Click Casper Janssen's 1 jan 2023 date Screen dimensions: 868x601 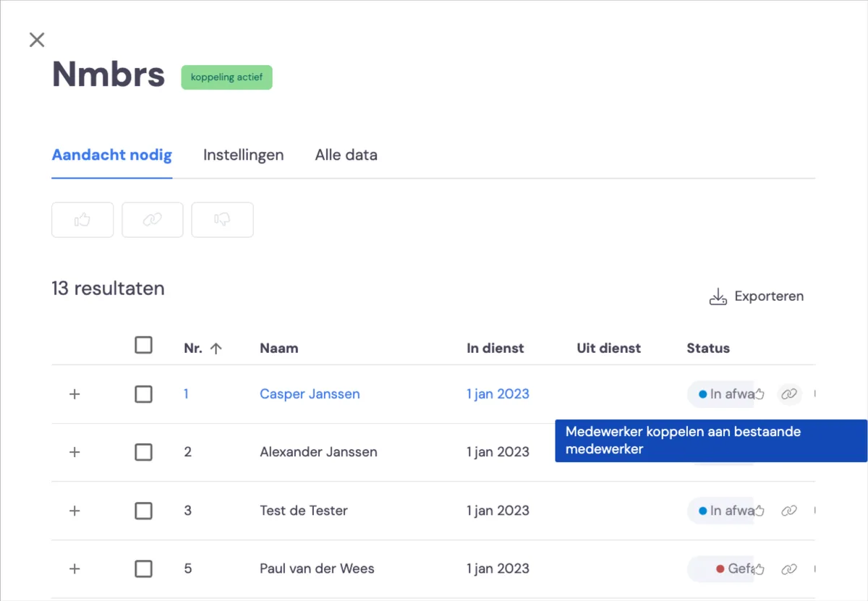[498, 394]
